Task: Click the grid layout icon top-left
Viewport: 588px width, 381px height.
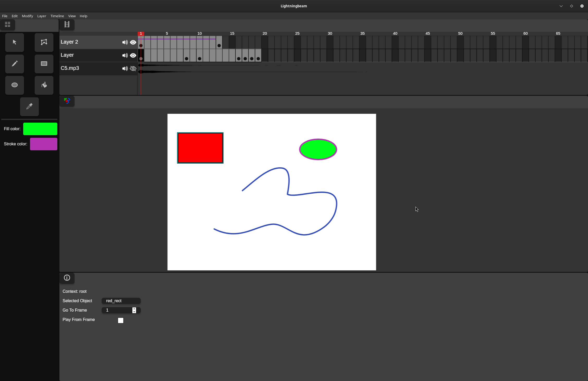Action: 8,25
